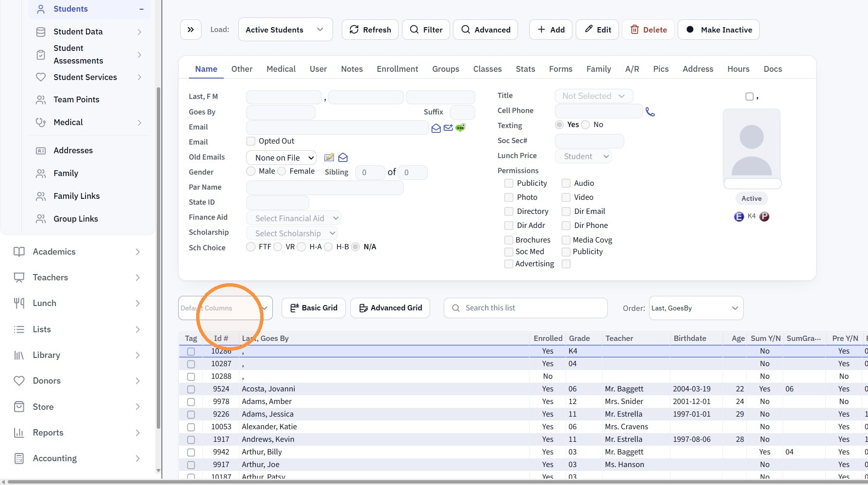This screenshot has height=485, width=868.
Task: Open the Order Last, GoesBy dropdown
Action: (696, 308)
